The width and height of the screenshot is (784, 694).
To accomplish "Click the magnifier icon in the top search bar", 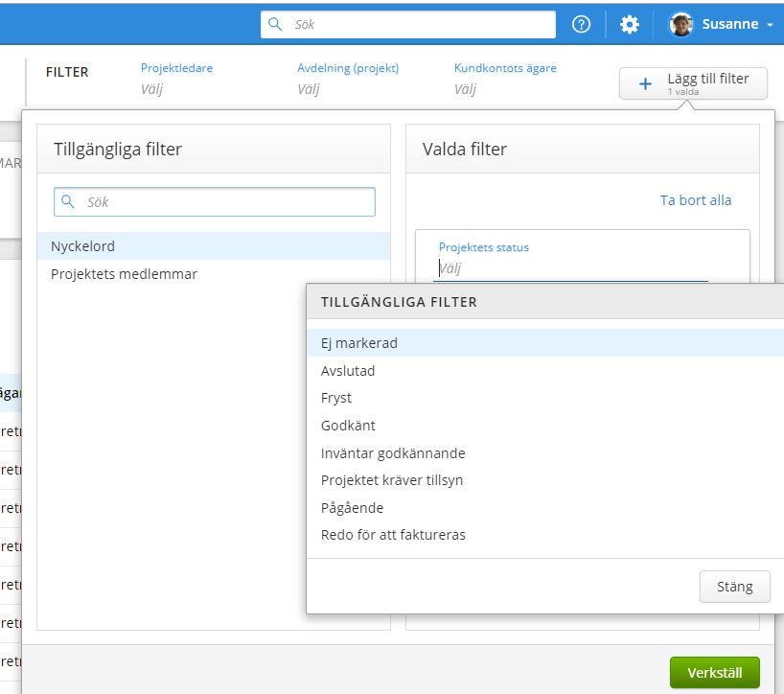I will [276, 25].
